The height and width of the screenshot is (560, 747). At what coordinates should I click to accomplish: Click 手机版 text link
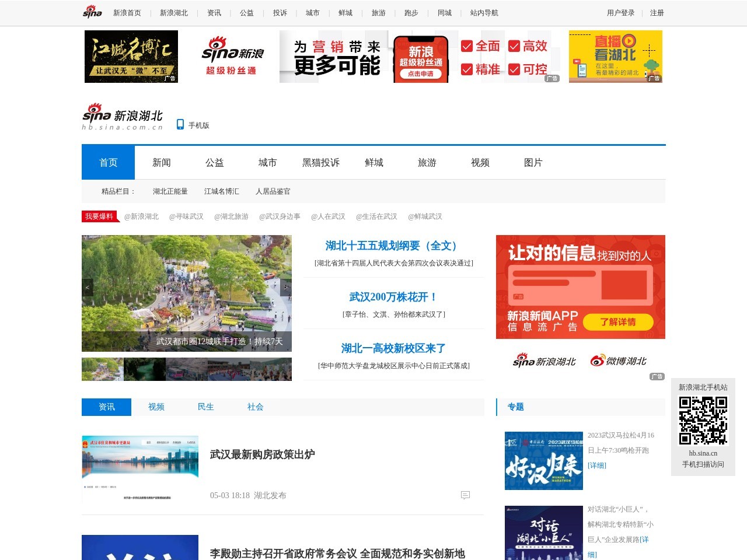[199, 125]
